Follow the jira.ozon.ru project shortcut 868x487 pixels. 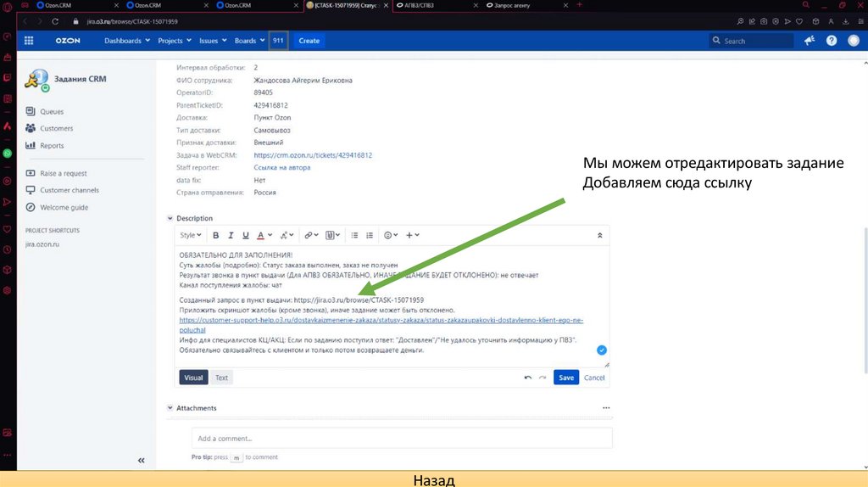pos(42,243)
